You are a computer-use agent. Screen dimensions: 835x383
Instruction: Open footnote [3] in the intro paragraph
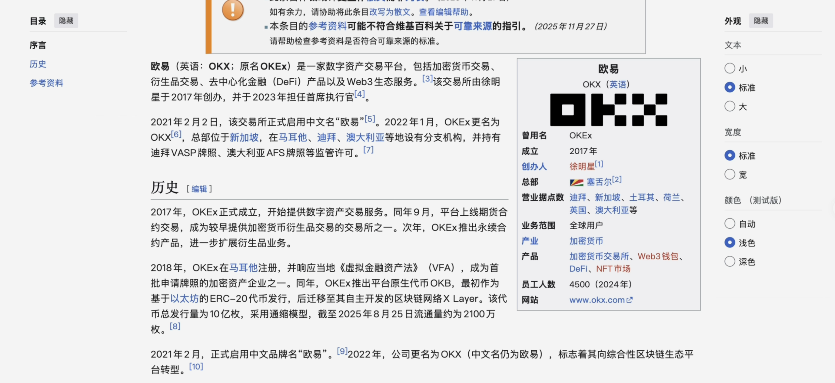[428, 79]
